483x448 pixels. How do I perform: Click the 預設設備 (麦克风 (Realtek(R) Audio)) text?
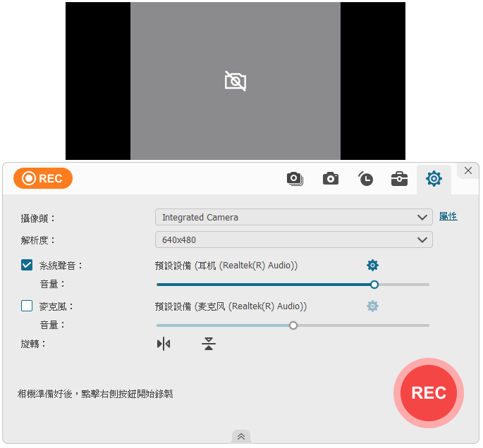click(231, 306)
